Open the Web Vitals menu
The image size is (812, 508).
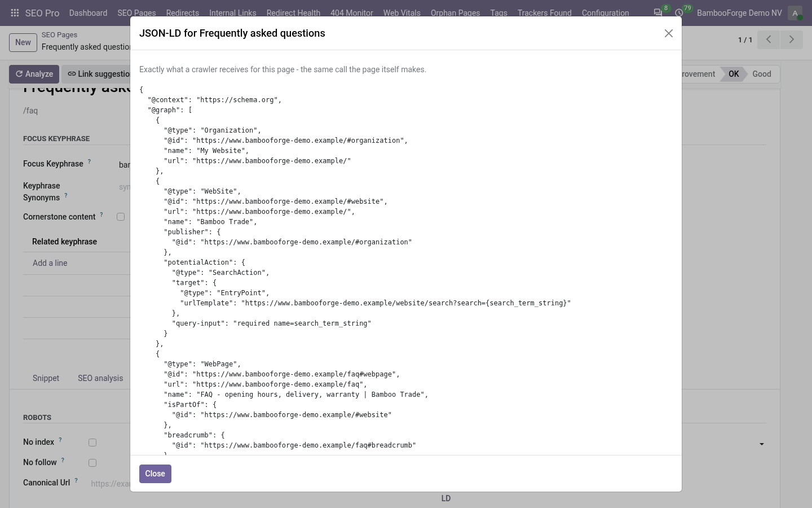point(402,13)
